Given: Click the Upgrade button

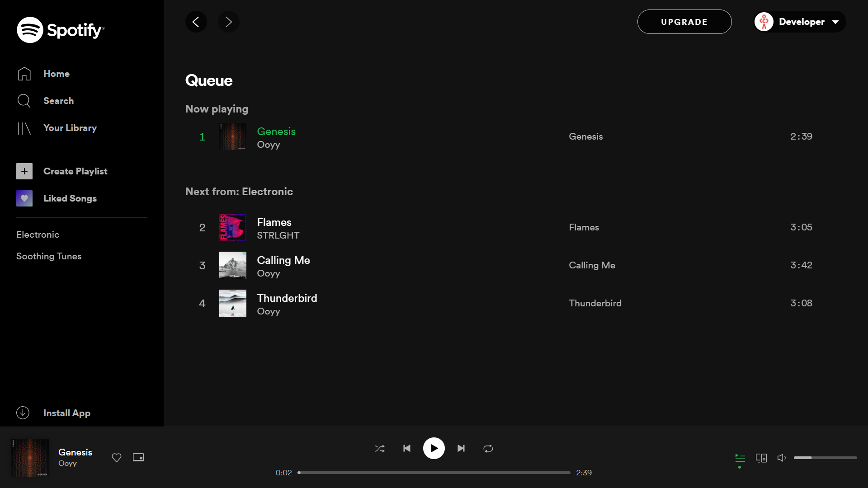Looking at the screenshot, I should 684,22.
